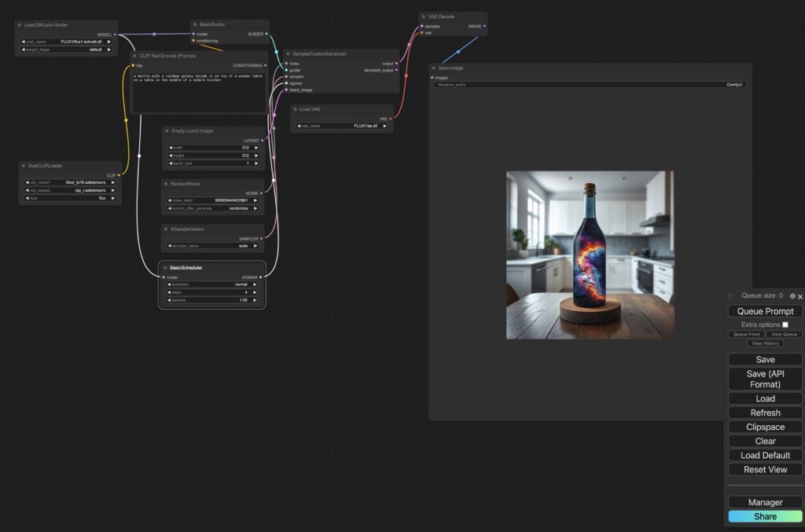The height and width of the screenshot is (532, 805).
Task: Click the collapse dot on KSamplerSelect node
Action: tap(167, 229)
